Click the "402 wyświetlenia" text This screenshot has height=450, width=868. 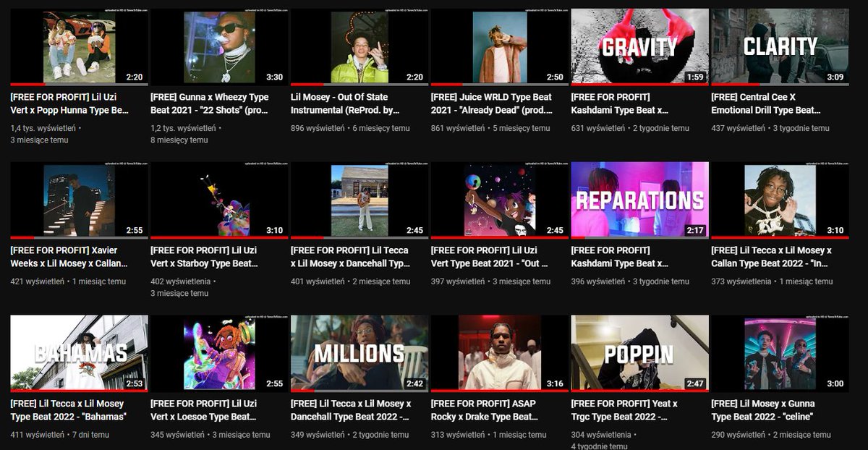click(x=181, y=281)
